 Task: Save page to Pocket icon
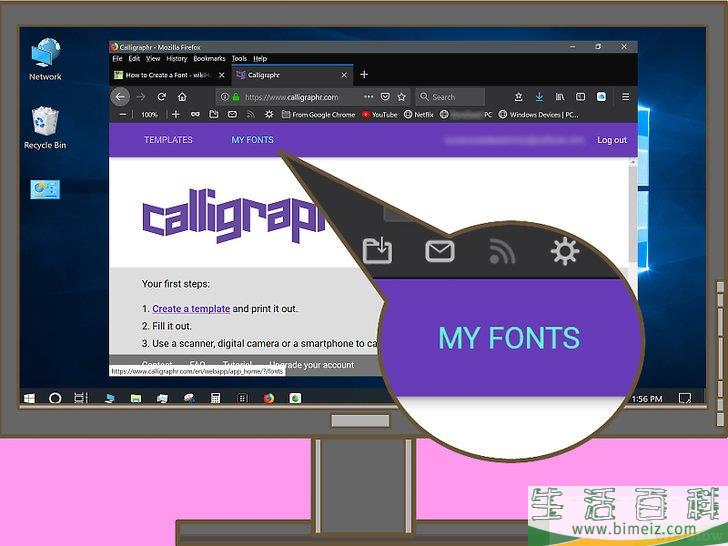(385, 97)
